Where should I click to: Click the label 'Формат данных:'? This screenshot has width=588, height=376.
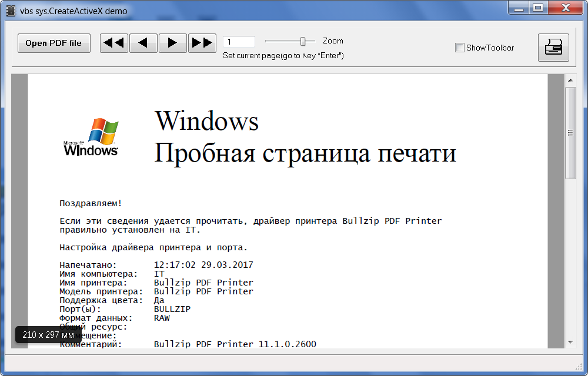(96, 318)
